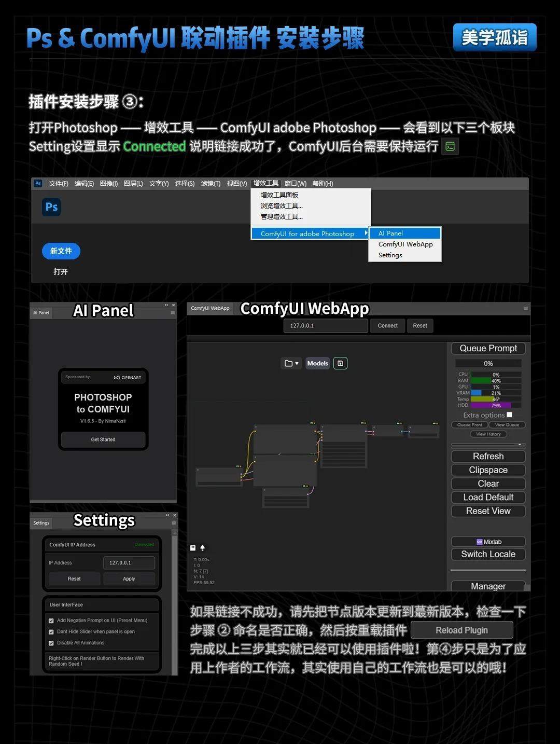
Task: Open the ComfyUI WebApp panel flyout menu
Action: [x=526, y=308]
